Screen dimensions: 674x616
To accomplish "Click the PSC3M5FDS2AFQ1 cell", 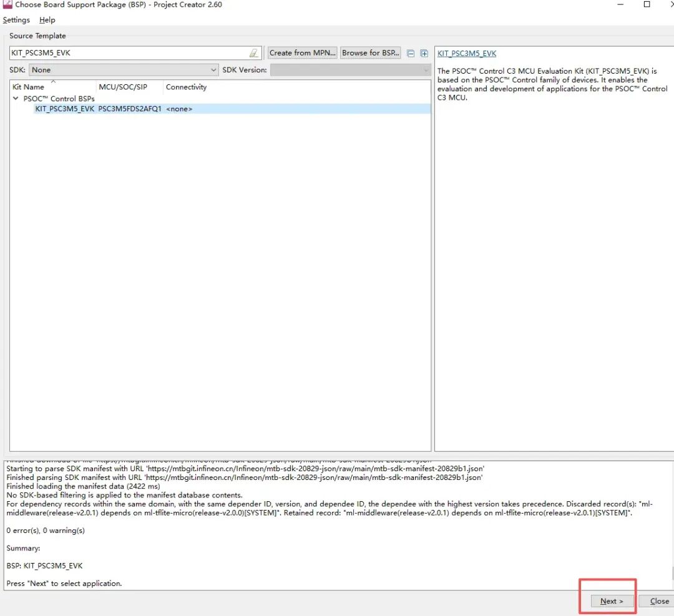I will tap(130, 109).
